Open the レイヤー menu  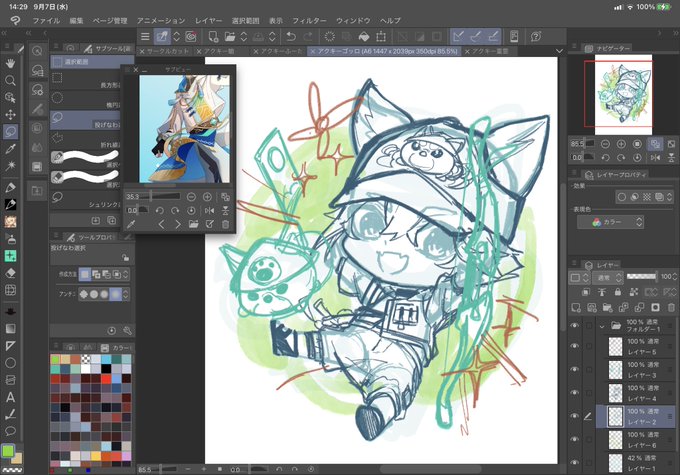[209, 20]
